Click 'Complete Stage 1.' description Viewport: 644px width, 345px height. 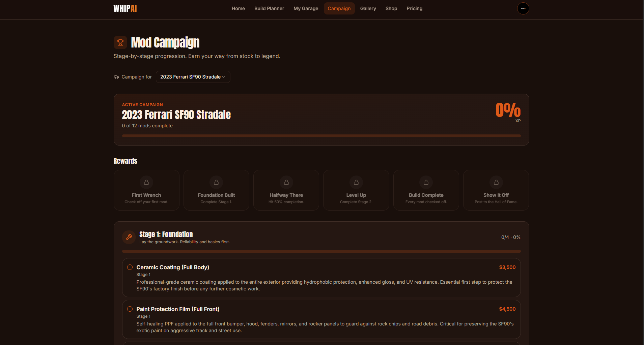(216, 202)
